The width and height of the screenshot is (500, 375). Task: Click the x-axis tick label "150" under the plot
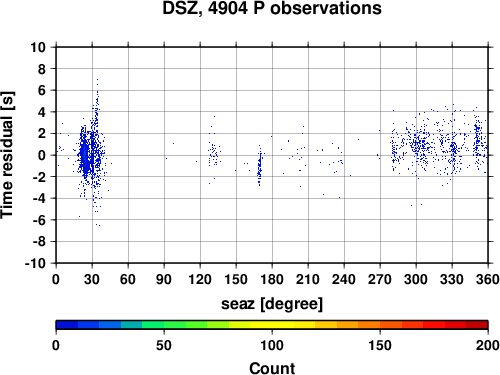pos(236,279)
